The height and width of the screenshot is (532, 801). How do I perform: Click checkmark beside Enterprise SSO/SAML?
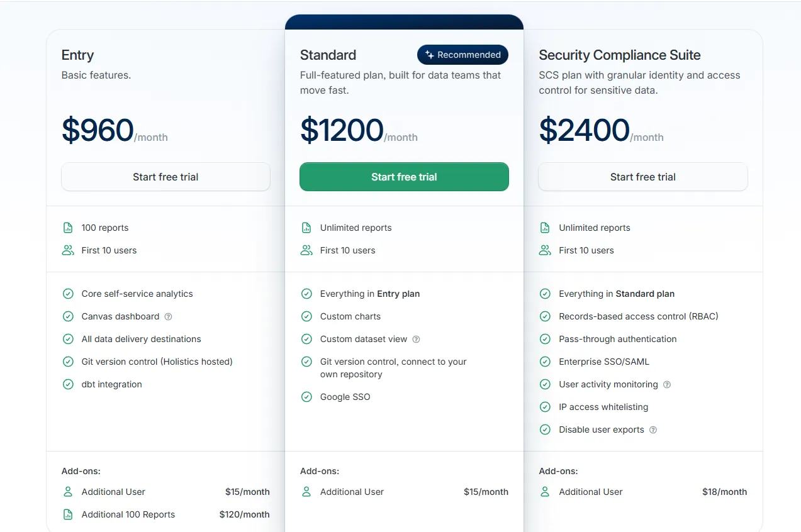[545, 362]
